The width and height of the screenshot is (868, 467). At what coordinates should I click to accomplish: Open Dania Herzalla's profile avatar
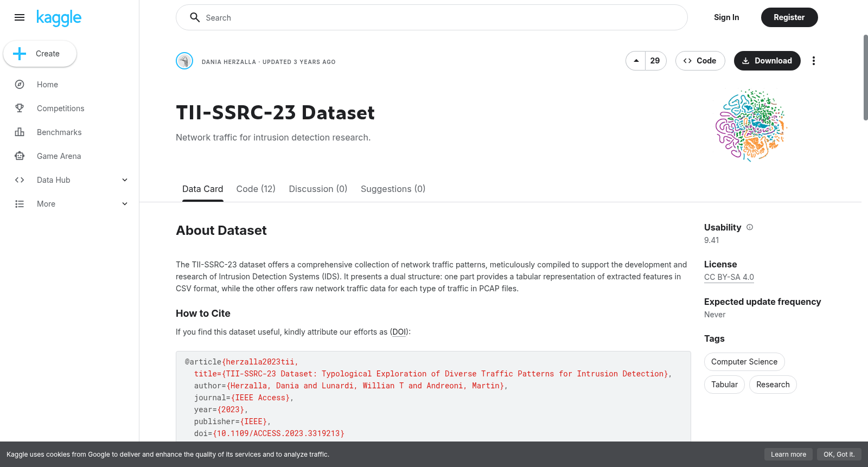point(184,61)
